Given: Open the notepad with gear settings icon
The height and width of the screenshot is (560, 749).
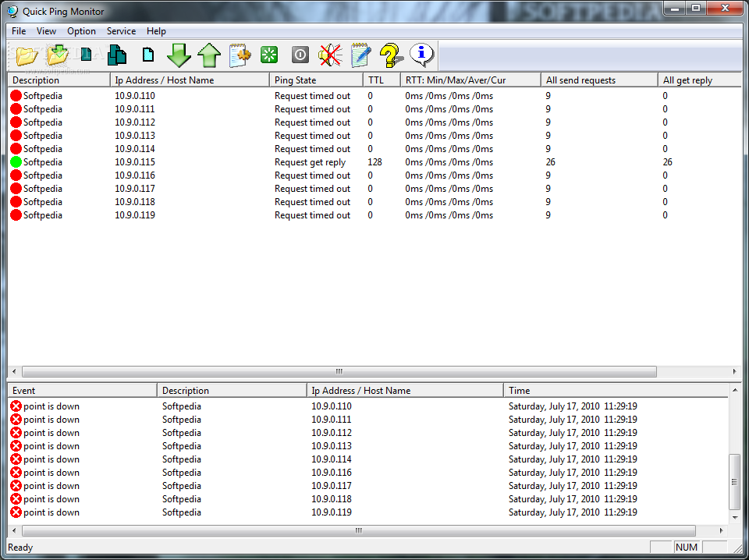Looking at the screenshot, I should pyautogui.click(x=240, y=55).
